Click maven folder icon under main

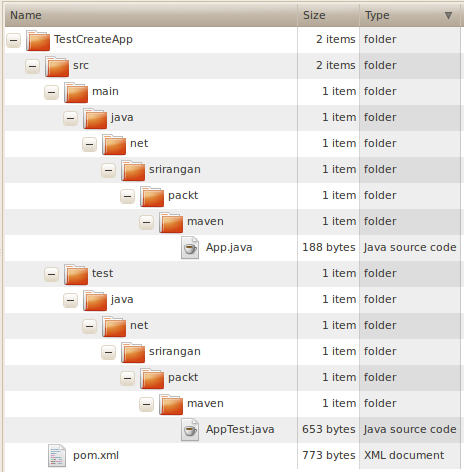171,222
